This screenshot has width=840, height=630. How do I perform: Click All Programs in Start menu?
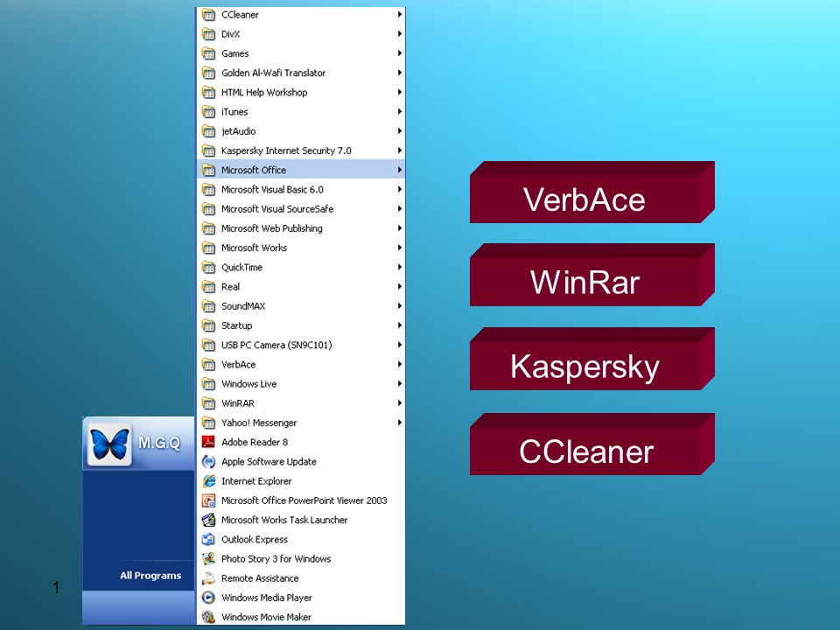tap(150, 576)
